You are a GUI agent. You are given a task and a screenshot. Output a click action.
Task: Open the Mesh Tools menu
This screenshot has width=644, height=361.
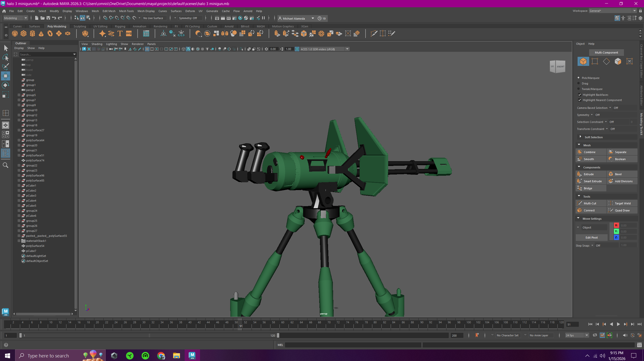126,11
